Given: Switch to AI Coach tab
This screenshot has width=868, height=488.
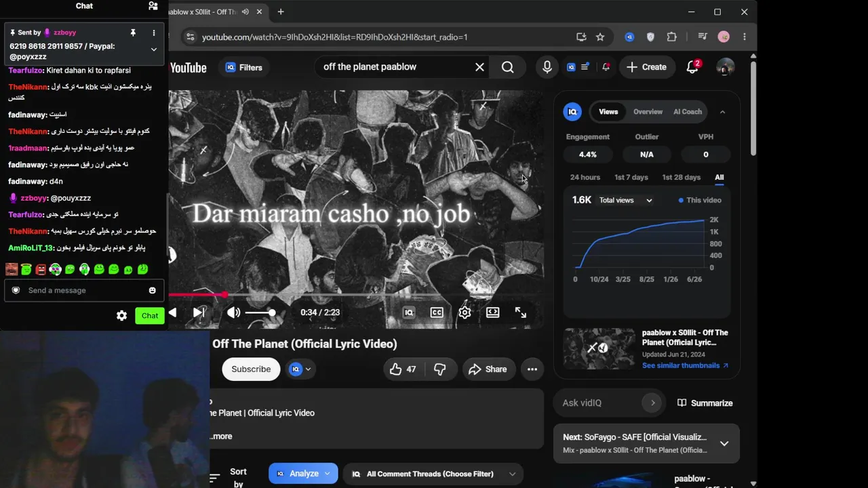Looking at the screenshot, I should (x=688, y=112).
